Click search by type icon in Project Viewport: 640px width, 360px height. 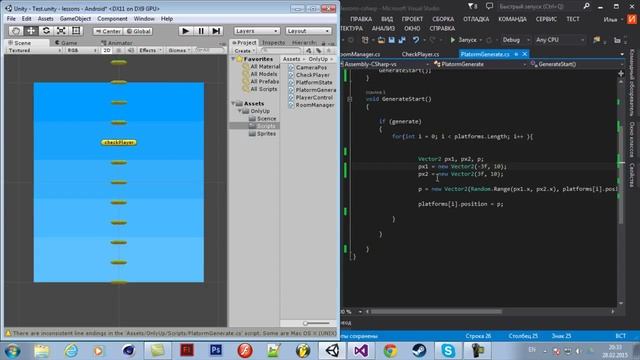(309, 51)
